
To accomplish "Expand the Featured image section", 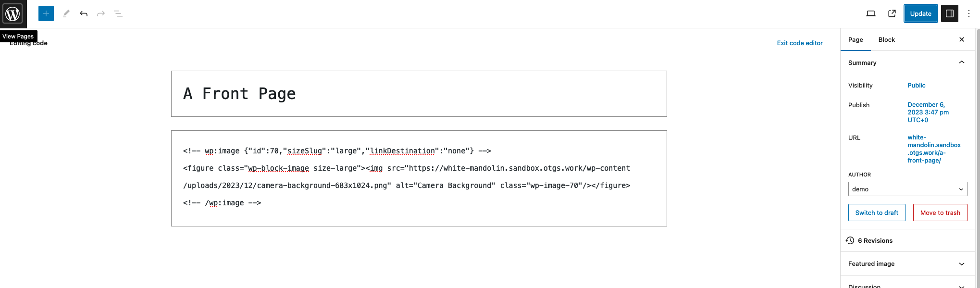I will pyautogui.click(x=907, y=263).
